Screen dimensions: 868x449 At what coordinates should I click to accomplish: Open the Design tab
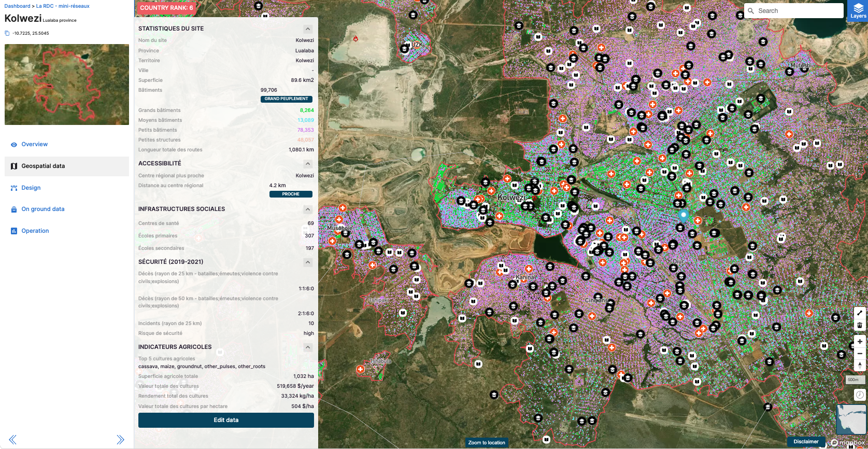click(31, 188)
